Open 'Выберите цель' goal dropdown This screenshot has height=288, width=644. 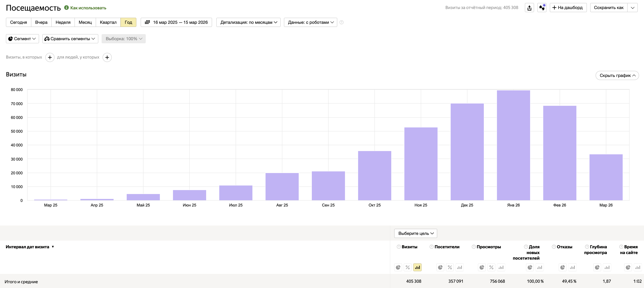(416, 233)
